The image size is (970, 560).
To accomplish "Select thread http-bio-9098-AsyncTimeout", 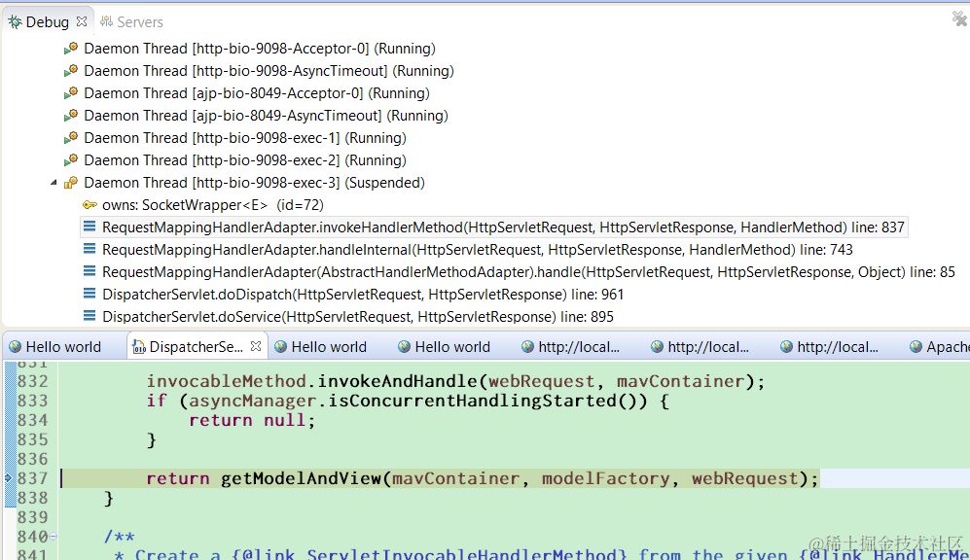I will pos(269,71).
